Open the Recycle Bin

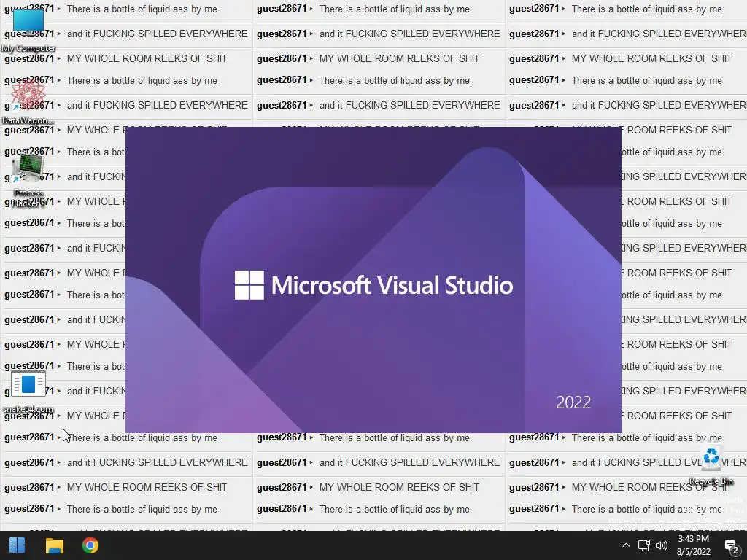(711, 464)
